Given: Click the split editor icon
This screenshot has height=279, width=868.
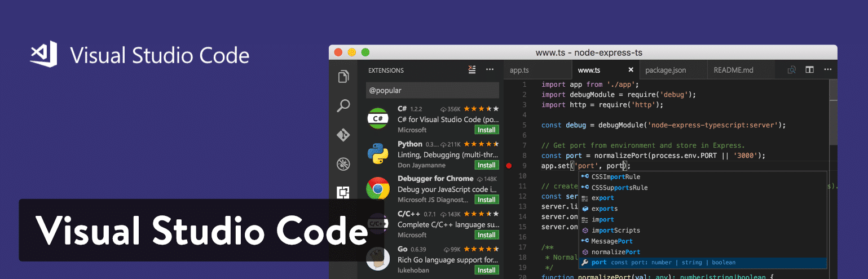Looking at the screenshot, I should 809,70.
